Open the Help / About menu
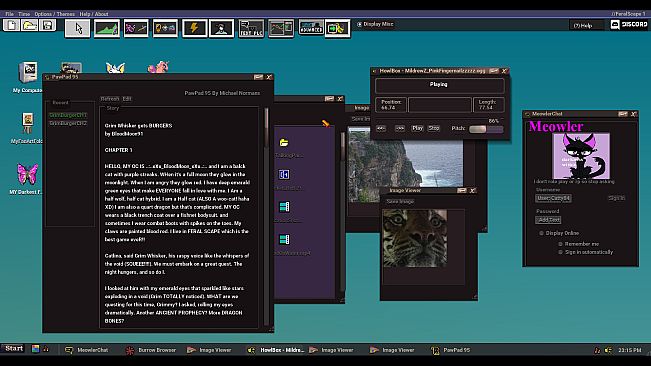Screen dimensions: 651x366 94,14
